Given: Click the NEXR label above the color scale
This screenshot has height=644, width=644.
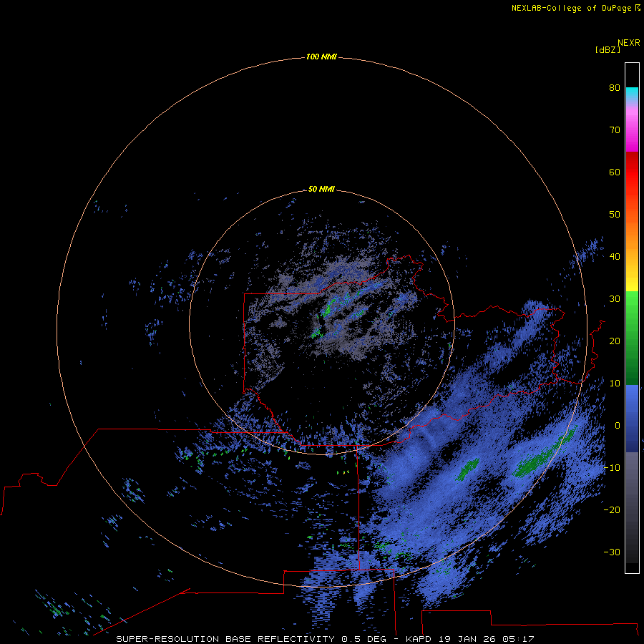Looking at the screenshot, I should 629,43.
